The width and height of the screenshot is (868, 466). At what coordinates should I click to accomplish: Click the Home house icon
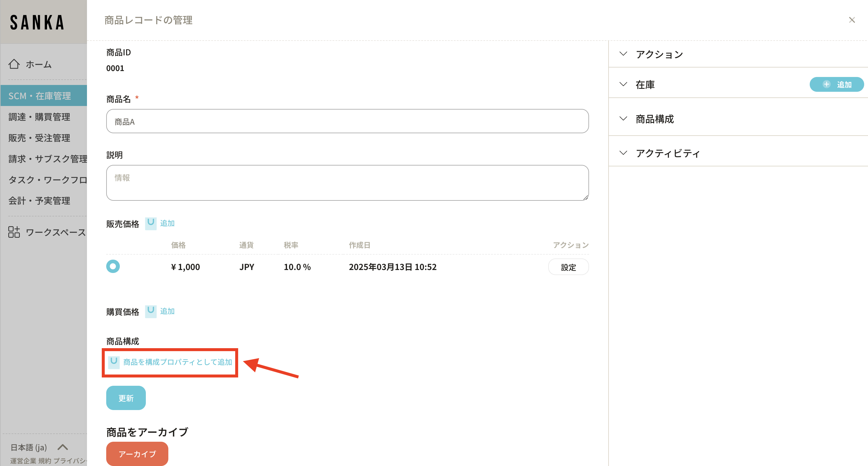click(14, 64)
